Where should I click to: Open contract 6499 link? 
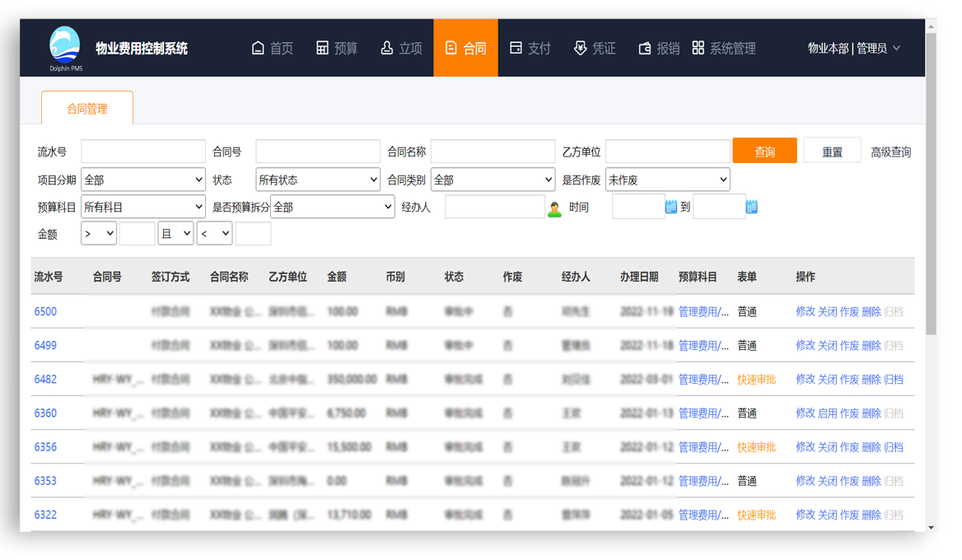tap(45, 345)
